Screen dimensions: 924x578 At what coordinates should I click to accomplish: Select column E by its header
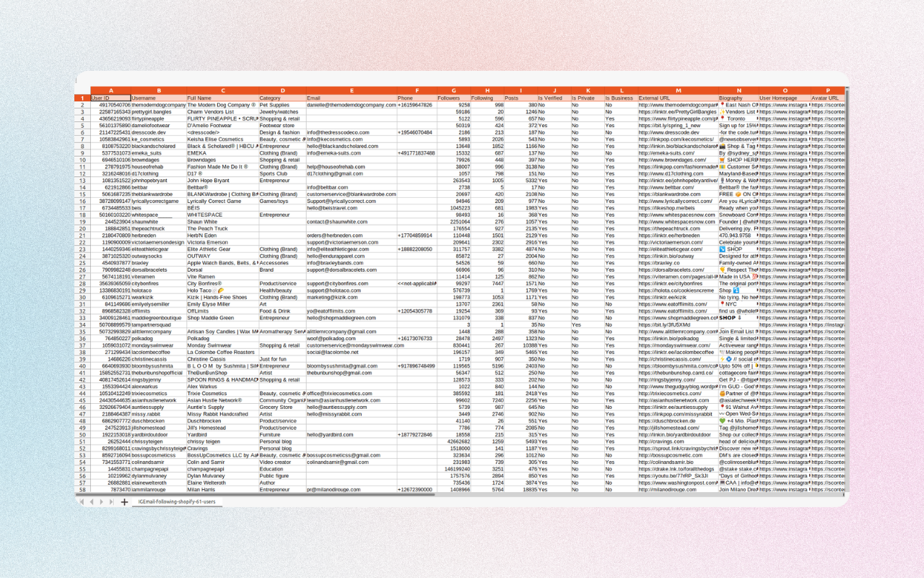[352, 91]
